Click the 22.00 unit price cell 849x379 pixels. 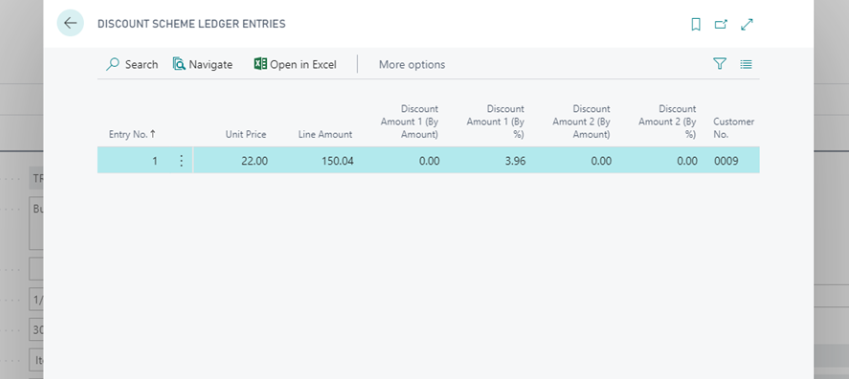pyautogui.click(x=231, y=161)
